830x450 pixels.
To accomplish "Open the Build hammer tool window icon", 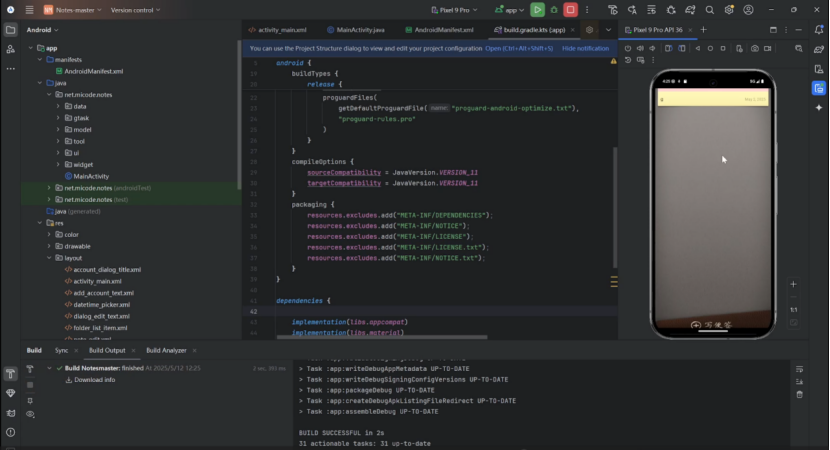I will [11, 374].
